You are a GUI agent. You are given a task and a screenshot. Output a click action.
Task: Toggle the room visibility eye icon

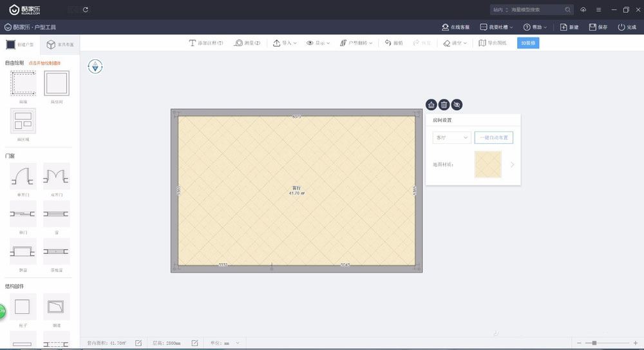point(457,104)
